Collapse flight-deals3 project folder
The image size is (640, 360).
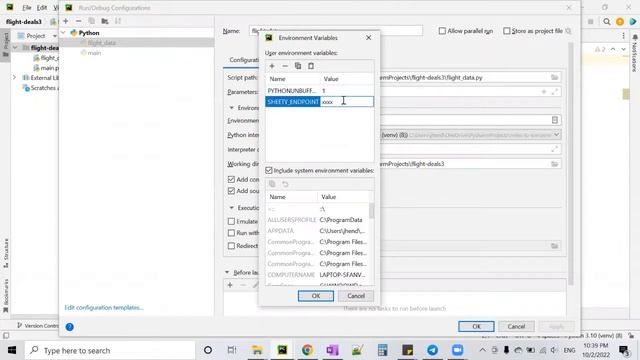pos(15,48)
